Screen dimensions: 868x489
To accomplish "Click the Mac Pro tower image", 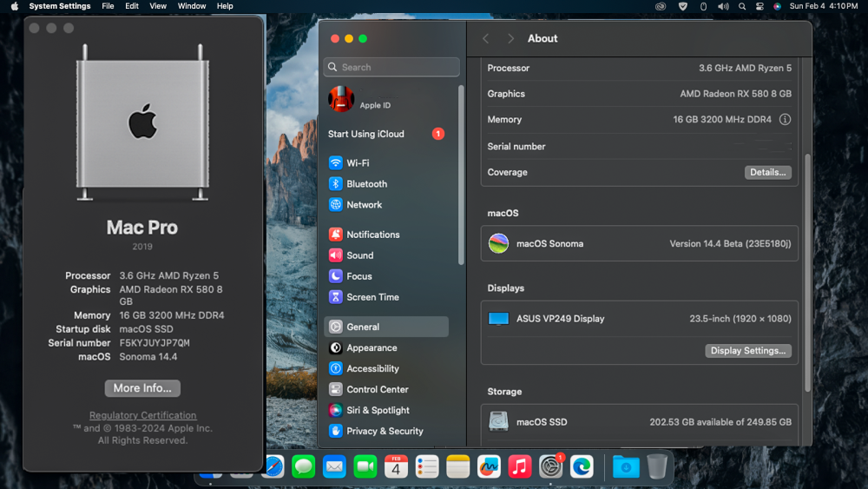I will coord(142,122).
